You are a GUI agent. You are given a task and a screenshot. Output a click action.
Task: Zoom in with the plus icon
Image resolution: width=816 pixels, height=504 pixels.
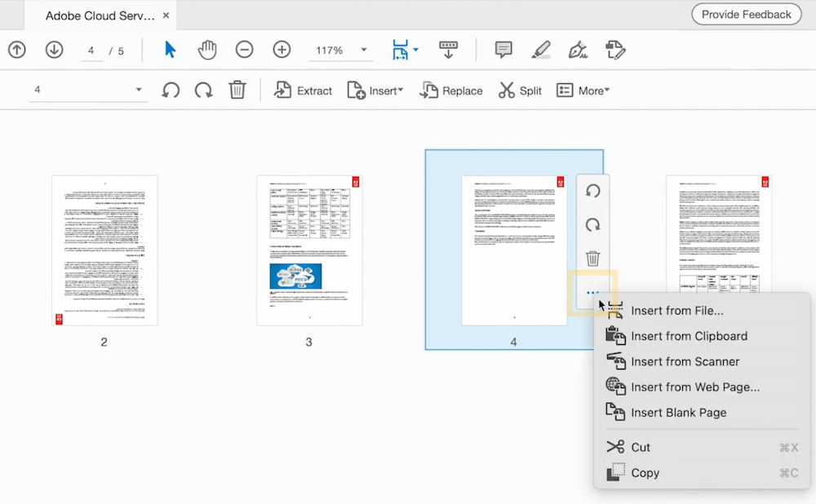(x=282, y=50)
